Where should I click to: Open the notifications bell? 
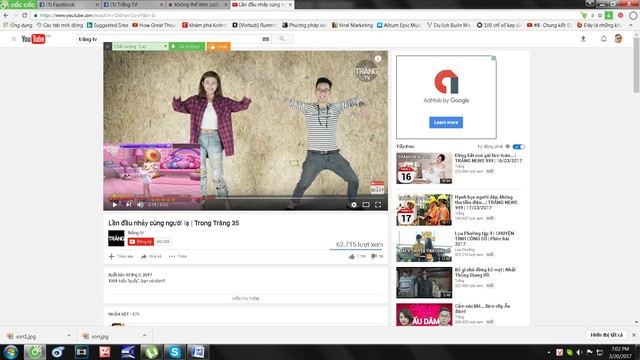coord(603,39)
